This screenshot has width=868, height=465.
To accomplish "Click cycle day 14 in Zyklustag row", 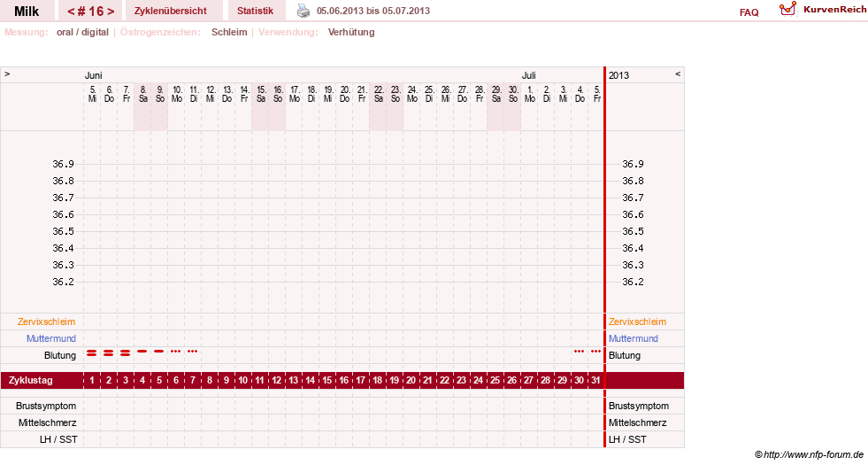I will (x=311, y=380).
